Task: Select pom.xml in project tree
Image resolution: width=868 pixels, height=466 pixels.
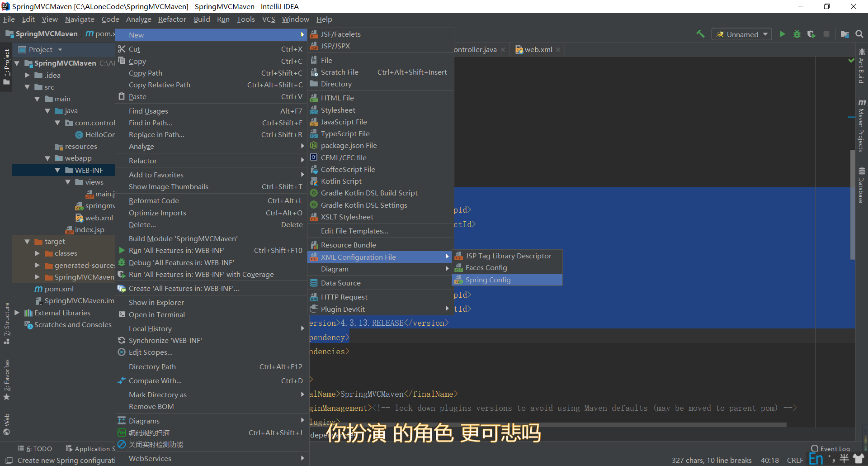Action: [59, 289]
